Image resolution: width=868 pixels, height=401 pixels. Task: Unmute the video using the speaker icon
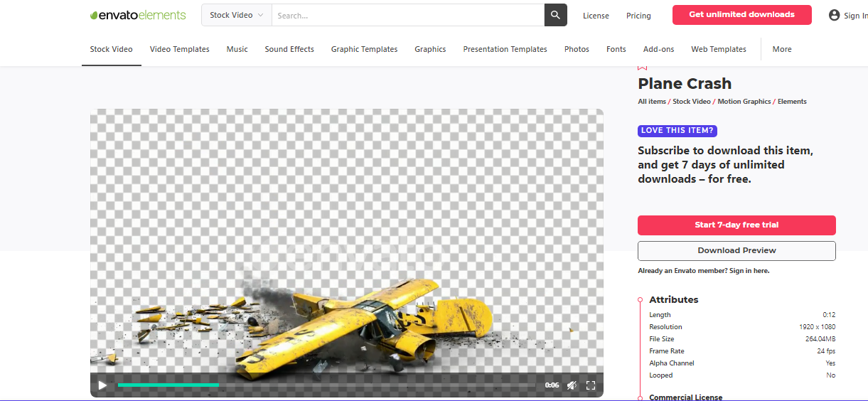[x=572, y=385]
